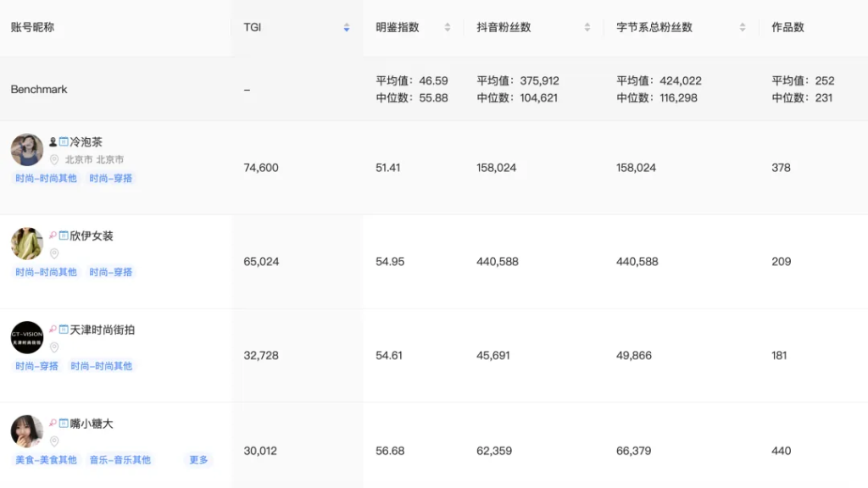The image size is (868, 488).
Task: Click the pink icon beside 天津时尚街拍
Action: pos(53,330)
